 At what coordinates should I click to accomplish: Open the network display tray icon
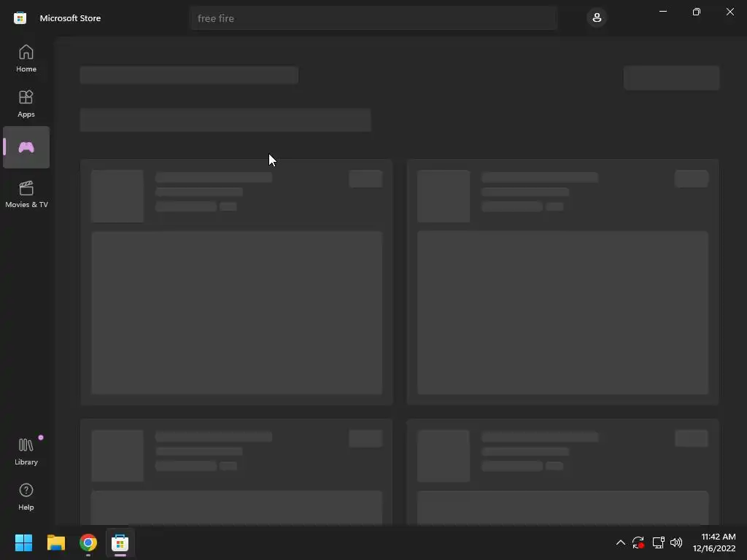(x=659, y=542)
